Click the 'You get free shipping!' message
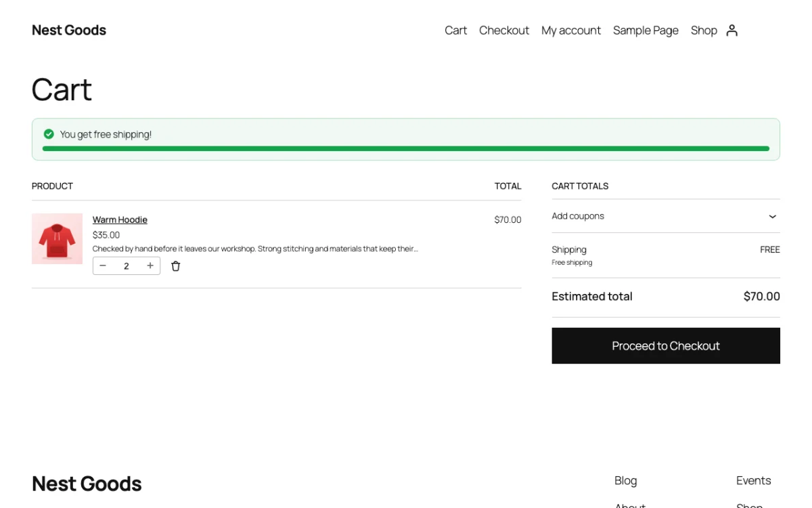Screen dimensions: 812x508 (x=106, y=134)
